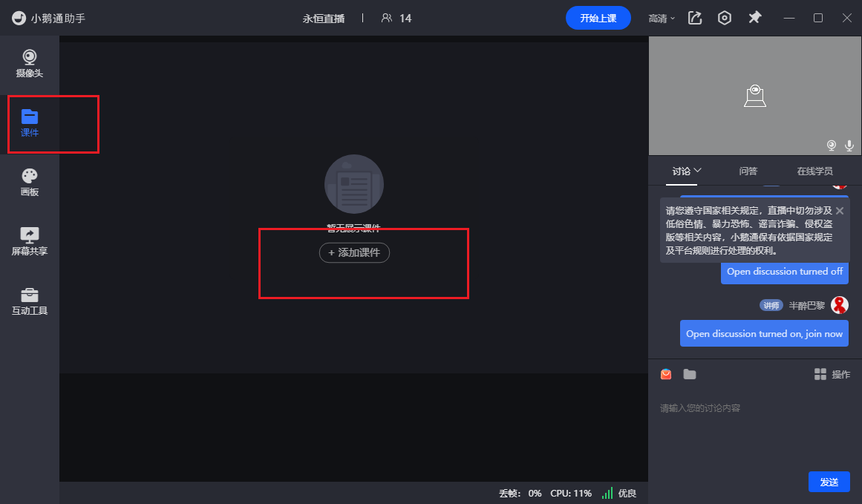This screenshot has width=862, height=504.
Task: Toggle the microphone in preview panel
Action: coord(849,145)
